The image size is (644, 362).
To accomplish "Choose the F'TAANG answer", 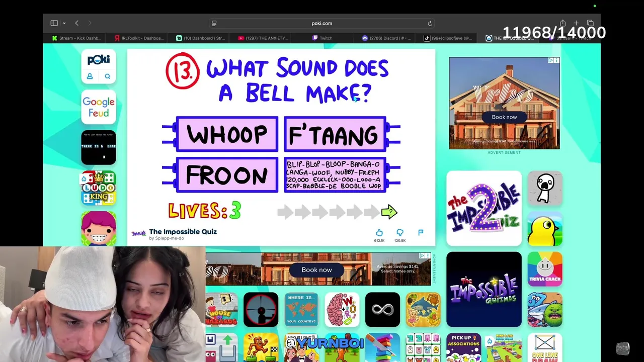I will (335, 134).
